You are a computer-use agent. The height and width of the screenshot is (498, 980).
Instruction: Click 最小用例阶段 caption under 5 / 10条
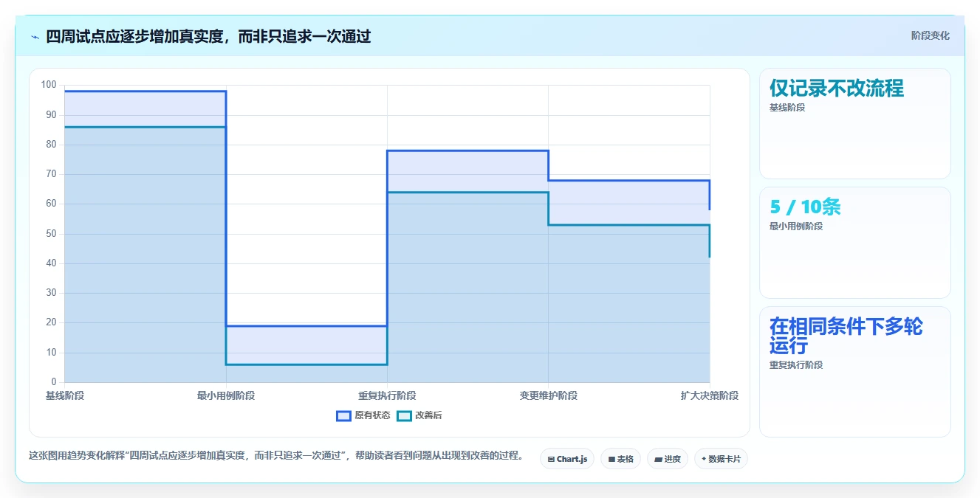(x=796, y=226)
